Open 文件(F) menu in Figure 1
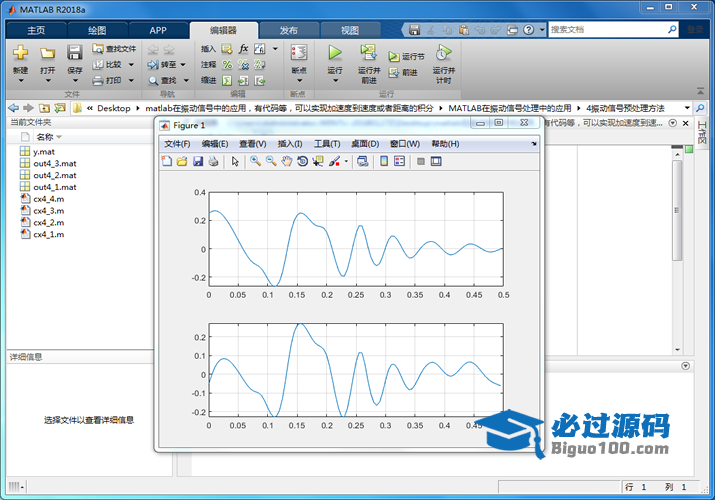Viewport: 715px width, 500px height. pos(177,144)
